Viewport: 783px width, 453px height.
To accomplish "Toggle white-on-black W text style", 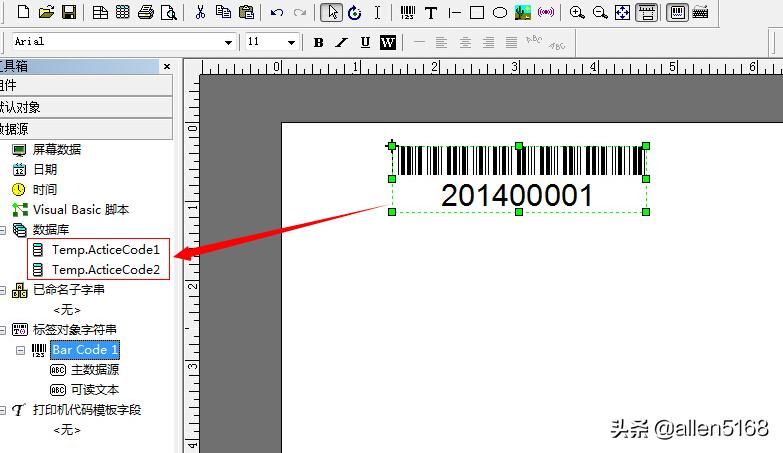I will point(388,42).
